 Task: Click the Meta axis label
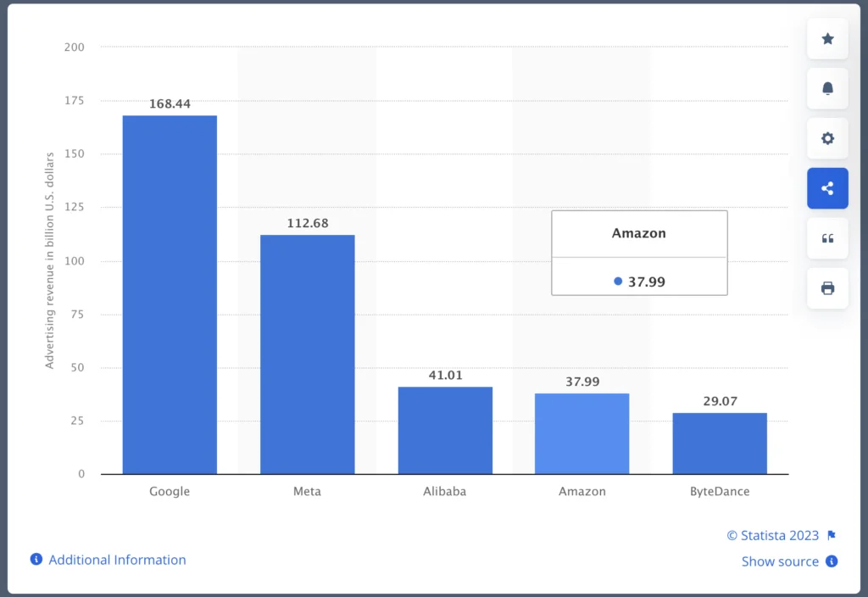(x=307, y=492)
